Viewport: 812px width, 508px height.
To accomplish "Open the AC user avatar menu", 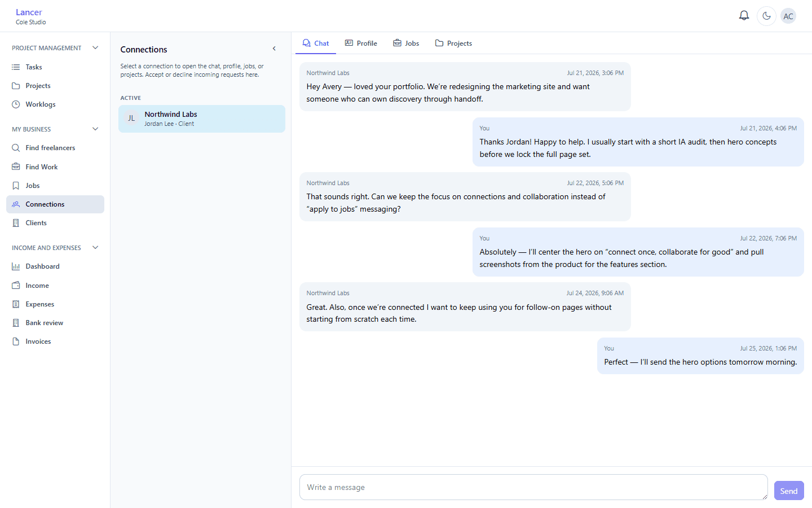I will pos(788,16).
